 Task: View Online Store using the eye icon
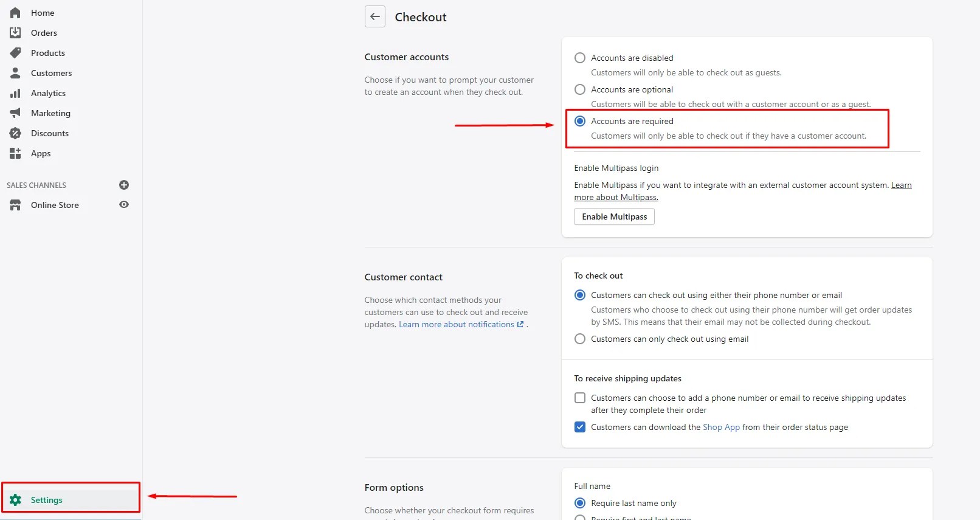[124, 205]
